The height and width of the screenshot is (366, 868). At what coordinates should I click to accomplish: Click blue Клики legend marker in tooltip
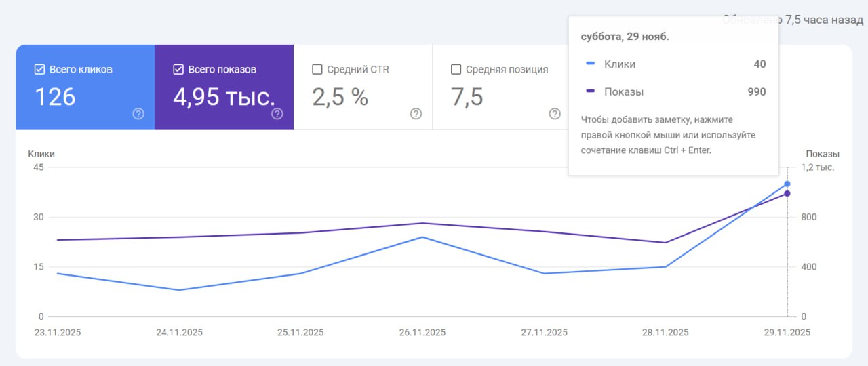pyautogui.click(x=591, y=64)
